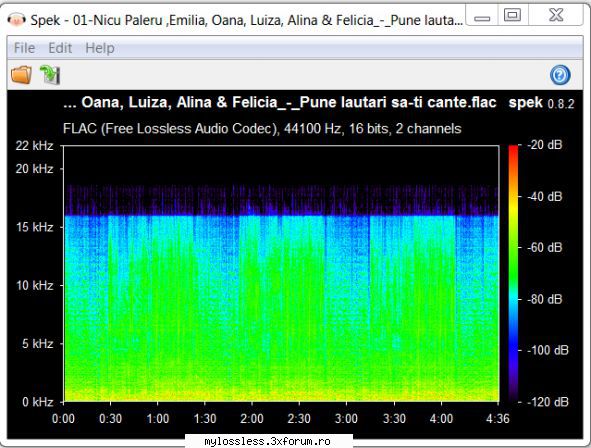The image size is (591, 448).
Task: Click the 15 kHz frequency label
Action: coord(34,227)
